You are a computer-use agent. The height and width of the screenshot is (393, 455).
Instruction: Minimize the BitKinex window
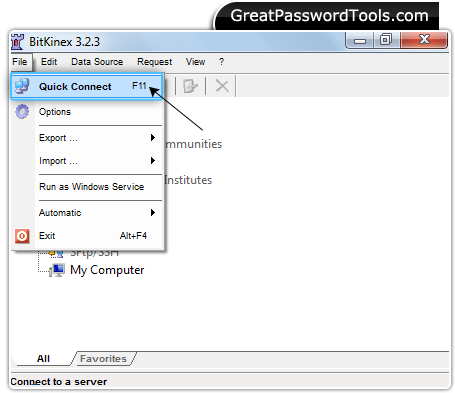360,40
